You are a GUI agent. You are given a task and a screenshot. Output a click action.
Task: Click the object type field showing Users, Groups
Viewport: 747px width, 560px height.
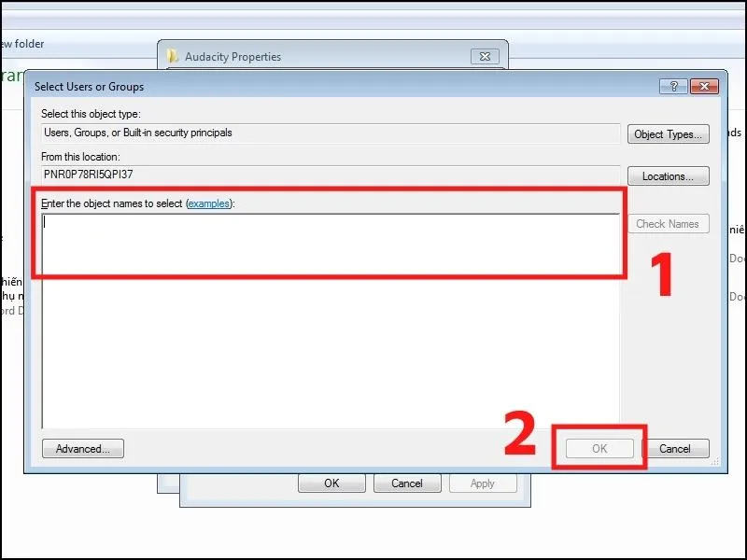(x=331, y=133)
